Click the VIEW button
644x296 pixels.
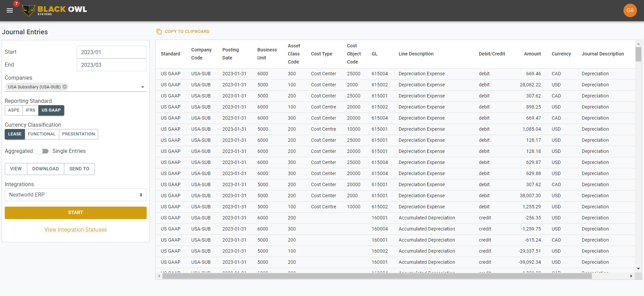pos(16,169)
